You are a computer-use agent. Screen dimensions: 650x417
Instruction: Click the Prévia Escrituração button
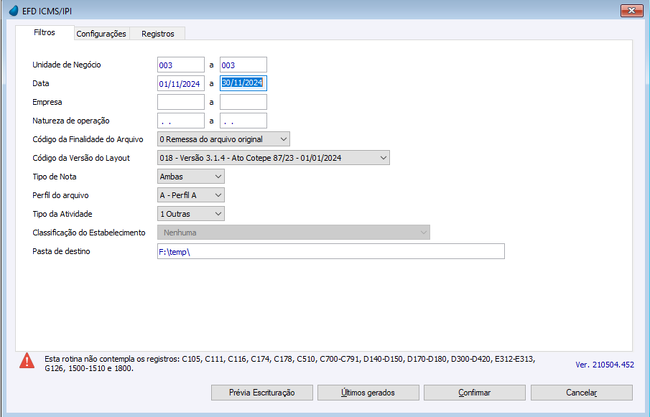262,393
